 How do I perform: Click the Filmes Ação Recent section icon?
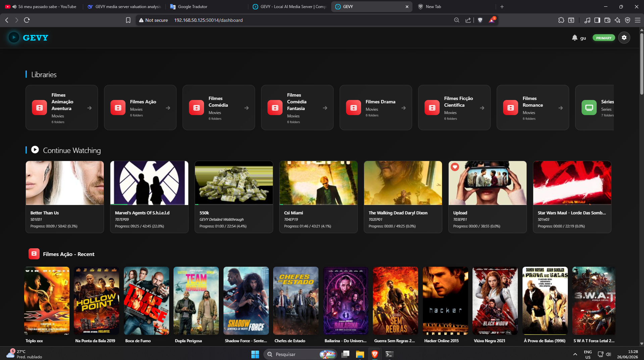coord(34,254)
